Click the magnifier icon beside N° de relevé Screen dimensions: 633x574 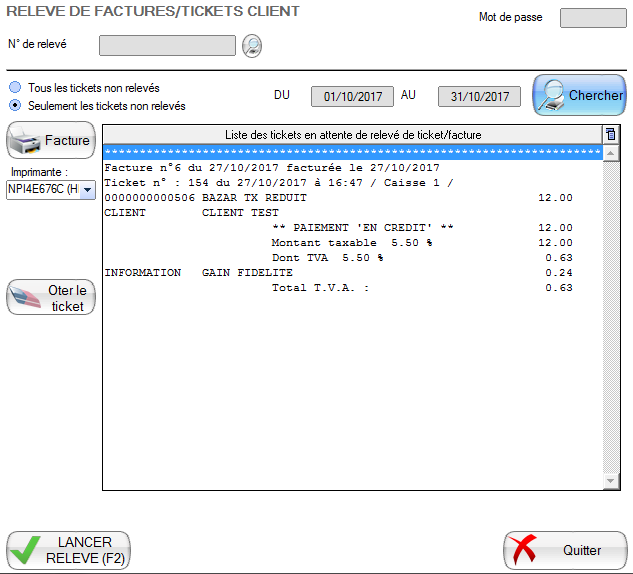(x=251, y=45)
